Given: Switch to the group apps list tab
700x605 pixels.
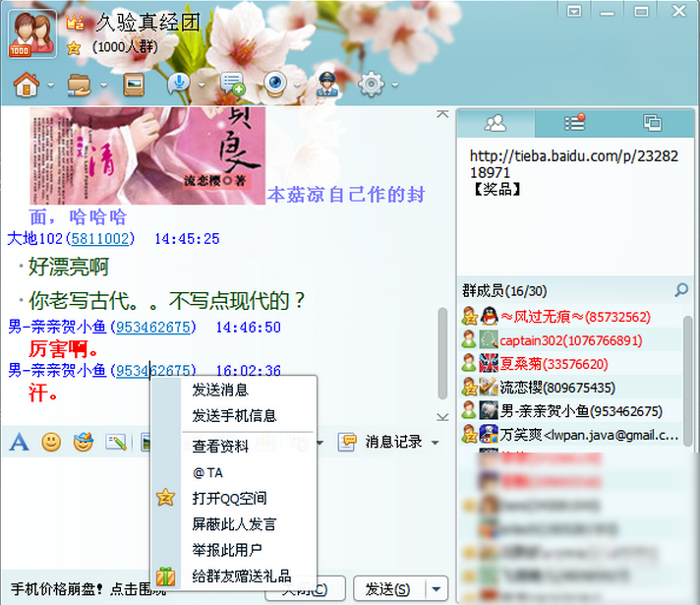Looking at the screenshot, I should (x=574, y=123).
